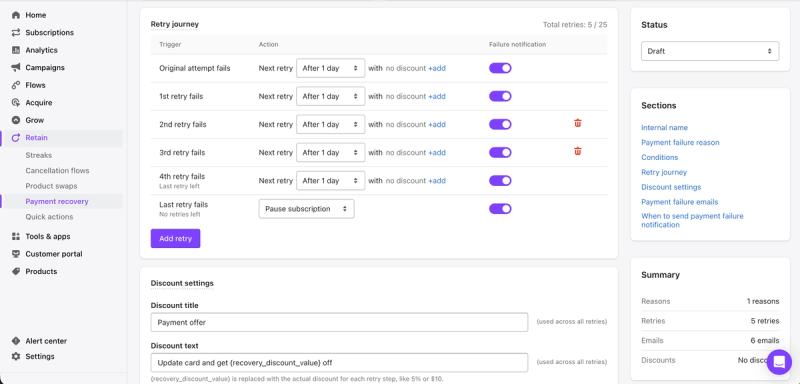Add discount to 1st retry fails row

437,96
